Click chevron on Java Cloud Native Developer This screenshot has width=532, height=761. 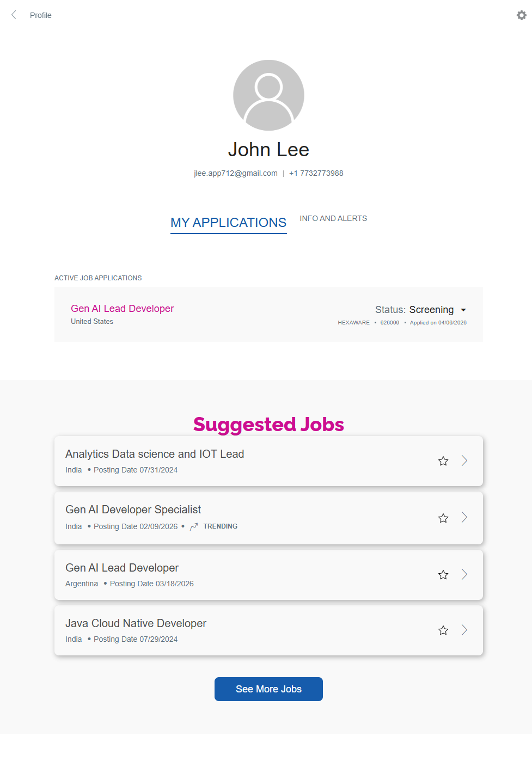[464, 630]
